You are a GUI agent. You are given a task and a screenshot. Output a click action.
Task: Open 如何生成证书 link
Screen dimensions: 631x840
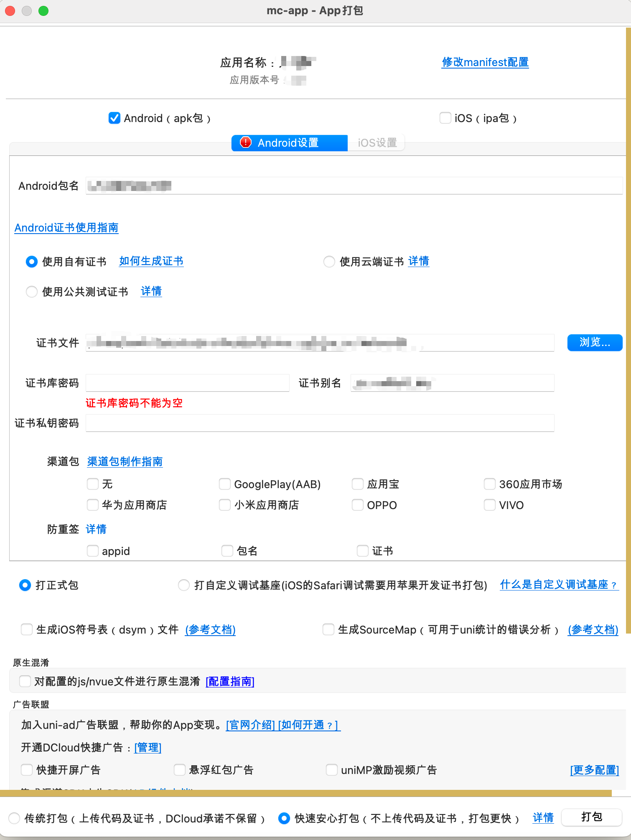tap(151, 261)
